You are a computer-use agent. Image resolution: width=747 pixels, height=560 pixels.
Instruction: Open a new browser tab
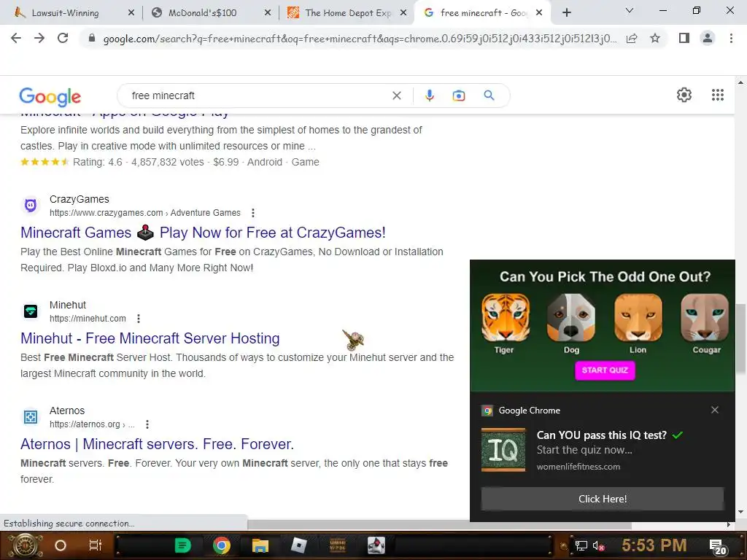[566, 13]
